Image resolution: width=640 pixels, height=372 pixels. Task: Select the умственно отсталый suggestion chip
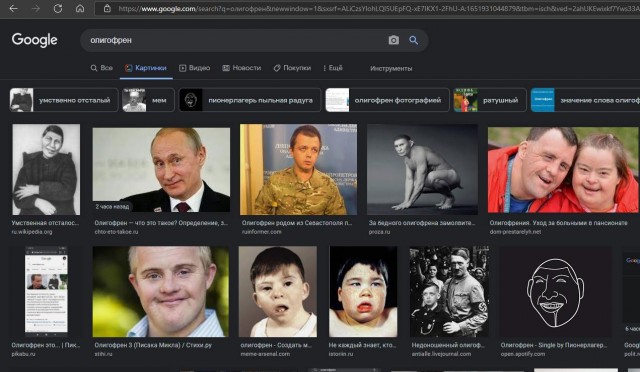pyautogui.click(x=64, y=100)
